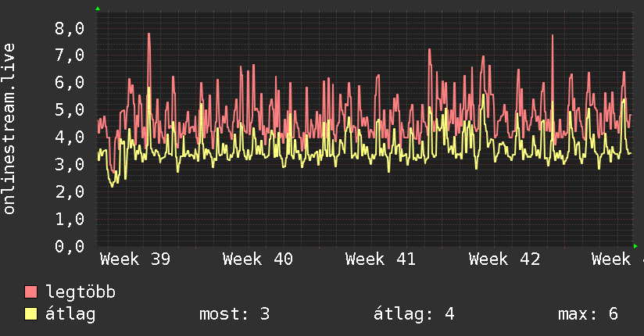The width and height of the screenshot is (644, 336).
Task: Click the yellow átlag legend swatch
Action: (30, 313)
